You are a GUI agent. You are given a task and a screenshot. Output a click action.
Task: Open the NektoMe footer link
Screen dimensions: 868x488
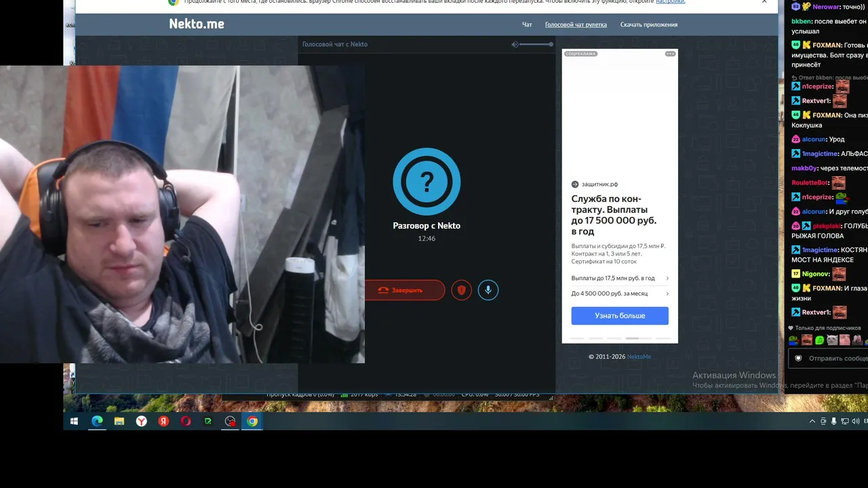tap(639, 357)
